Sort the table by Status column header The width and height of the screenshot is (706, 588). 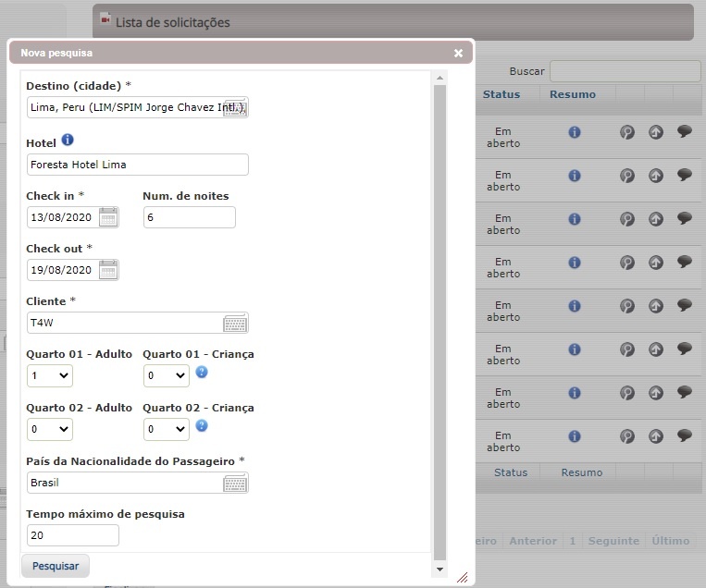click(502, 94)
